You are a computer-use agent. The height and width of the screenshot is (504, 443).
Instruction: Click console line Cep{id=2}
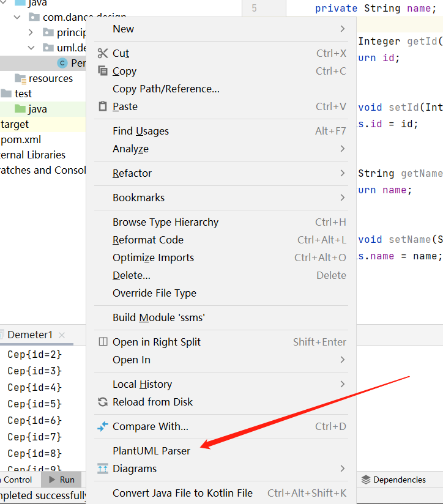(35, 354)
